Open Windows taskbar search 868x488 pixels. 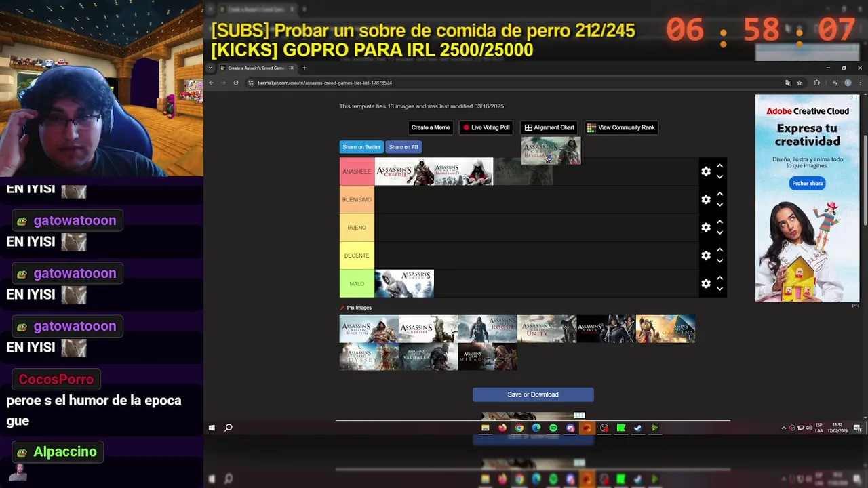tap(229, 428)
